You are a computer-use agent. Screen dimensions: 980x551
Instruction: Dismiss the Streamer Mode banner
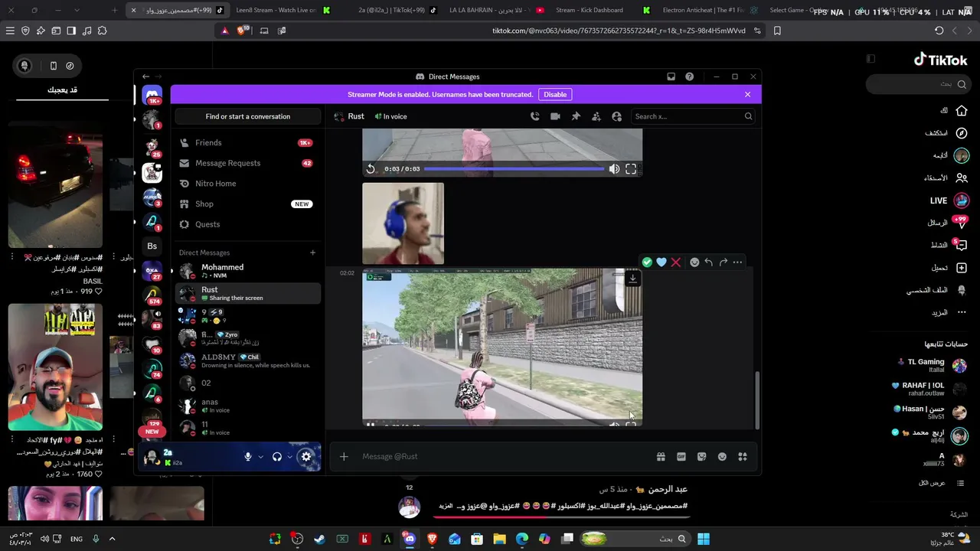[747, 94]
